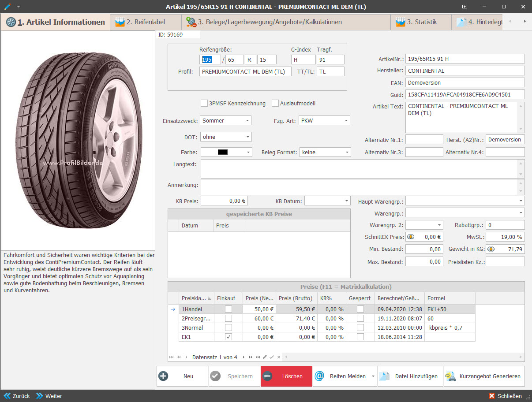Click the pencil edit icon in price navigator
The height and width of the screenshot is (402, 532).
[265, 357]
